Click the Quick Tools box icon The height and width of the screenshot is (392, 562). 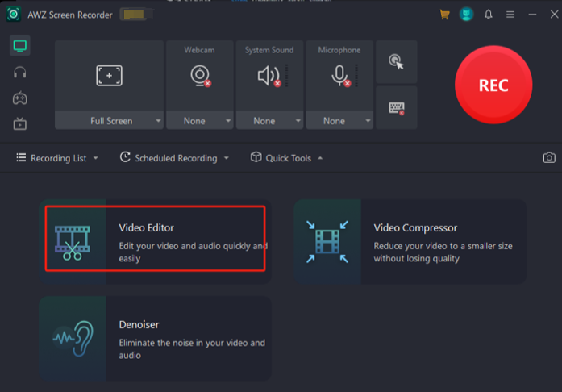(256, 157)
